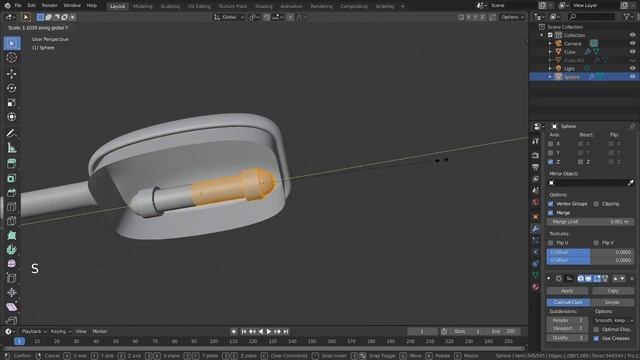Select the Inset Faces tool
The height and width of the screenshot is (360, 640).
pos(11,178)
